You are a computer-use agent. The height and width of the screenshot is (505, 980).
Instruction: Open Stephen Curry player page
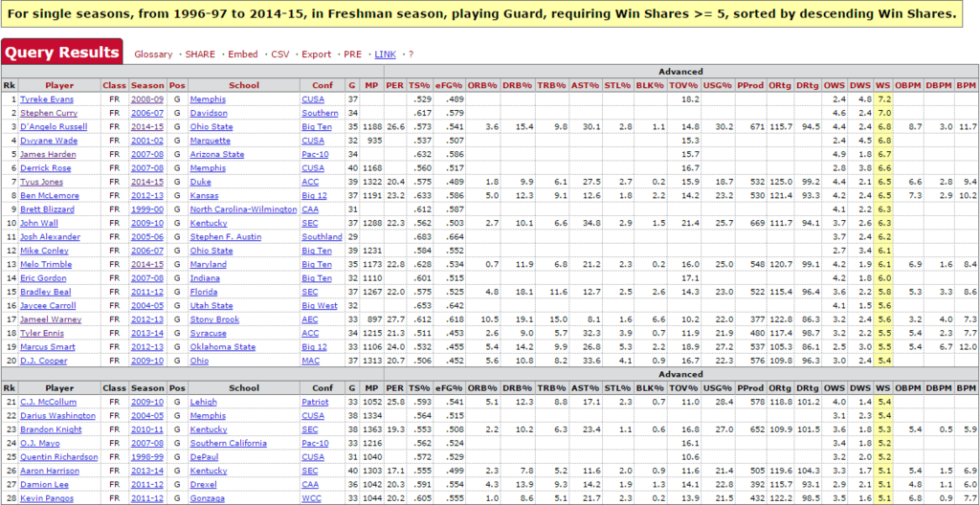tap(49, 113)
